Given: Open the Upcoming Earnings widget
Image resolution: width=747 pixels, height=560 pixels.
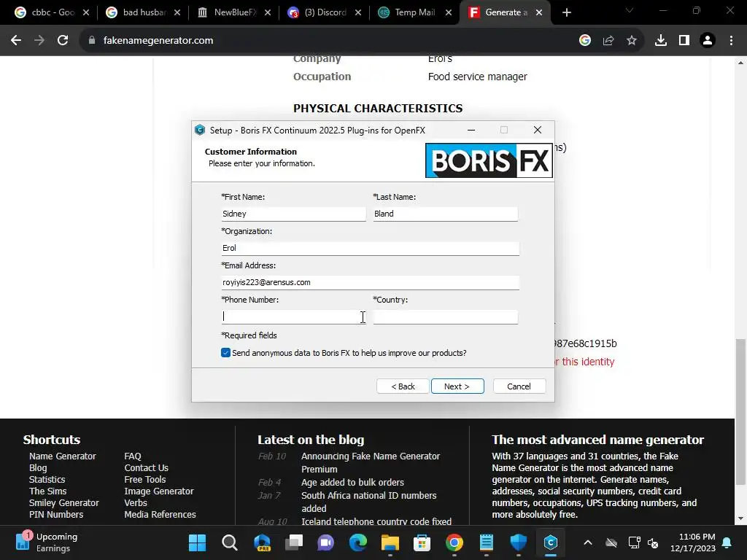Looking at the screenshot, I should (47, 542).
